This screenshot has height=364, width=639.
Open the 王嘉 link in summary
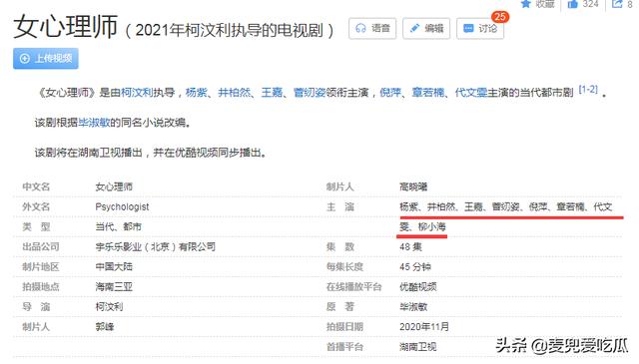click(x=272, y=93)
